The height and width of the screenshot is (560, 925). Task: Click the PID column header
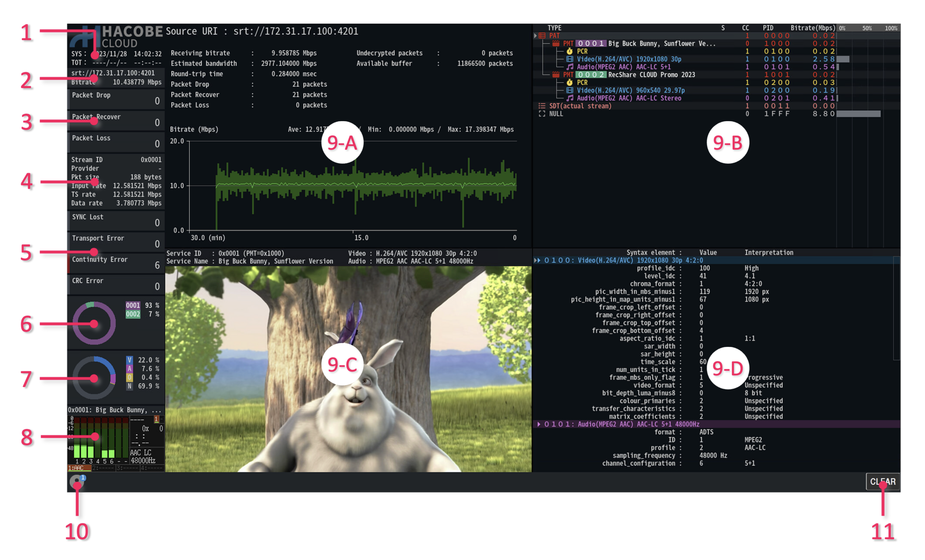[768, 28]
